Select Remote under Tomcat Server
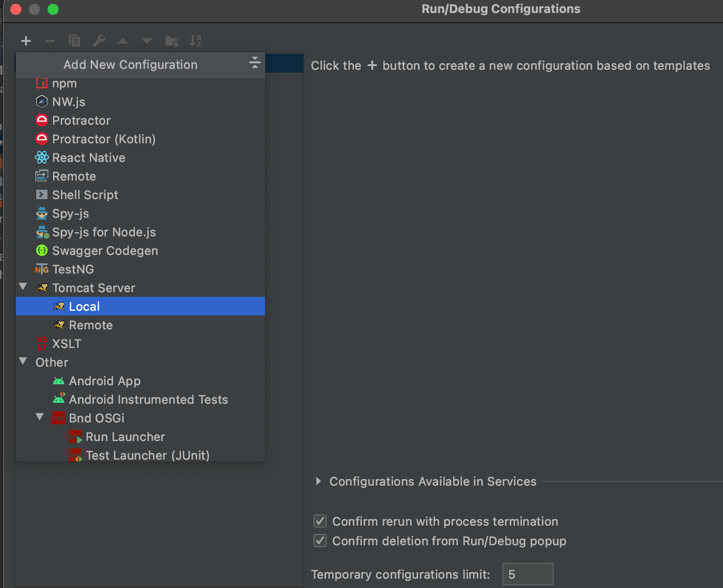This screenshot has width=723, height=588. [x=141, y=325]
